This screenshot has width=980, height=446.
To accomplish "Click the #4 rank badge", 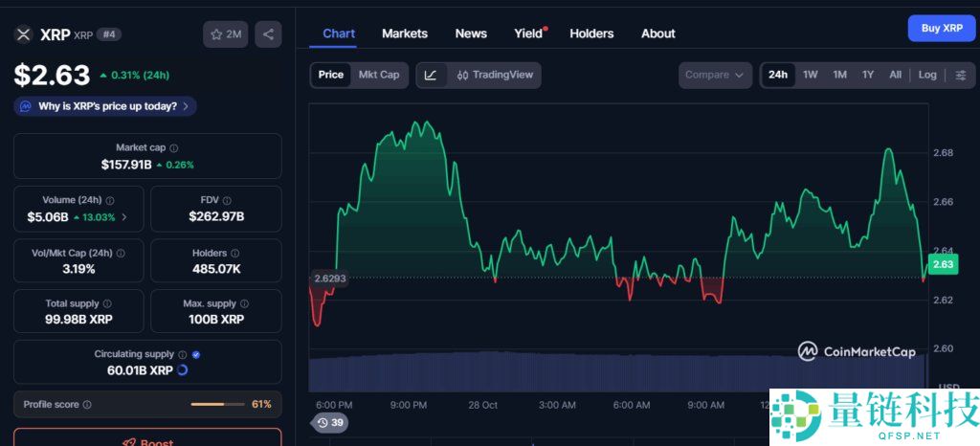I will [109, 34].
